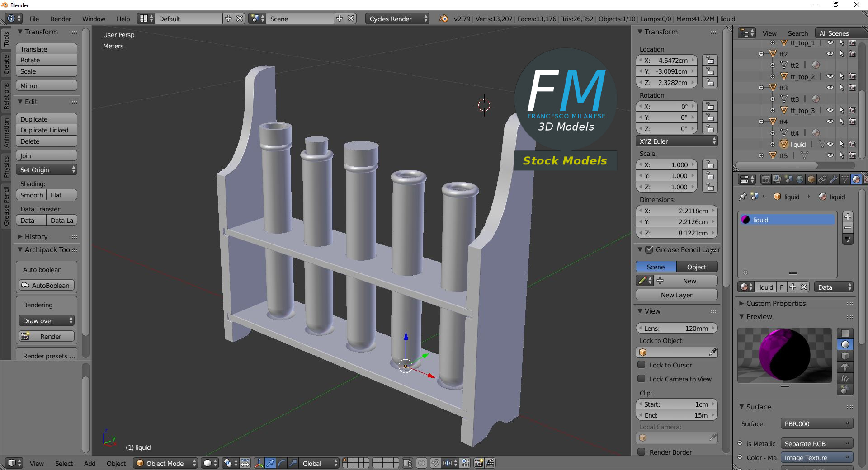Enable the snap magnet in the header

coord(435,463)
